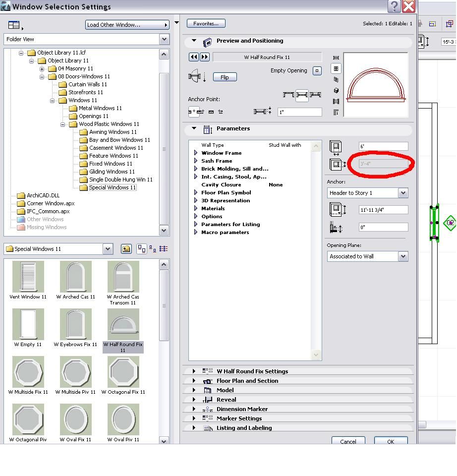Click the Cancel button
457x476 pixels.
click(x=348, y=441)
